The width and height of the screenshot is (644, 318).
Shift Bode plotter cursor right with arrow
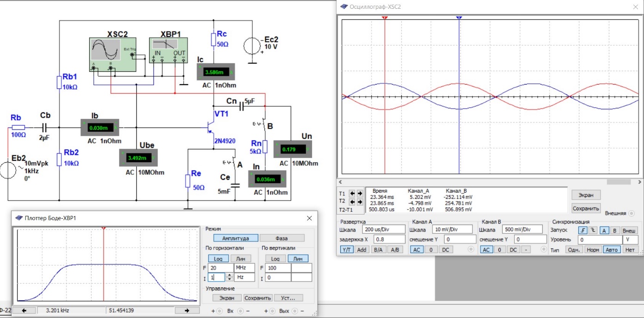pos(187,310)
